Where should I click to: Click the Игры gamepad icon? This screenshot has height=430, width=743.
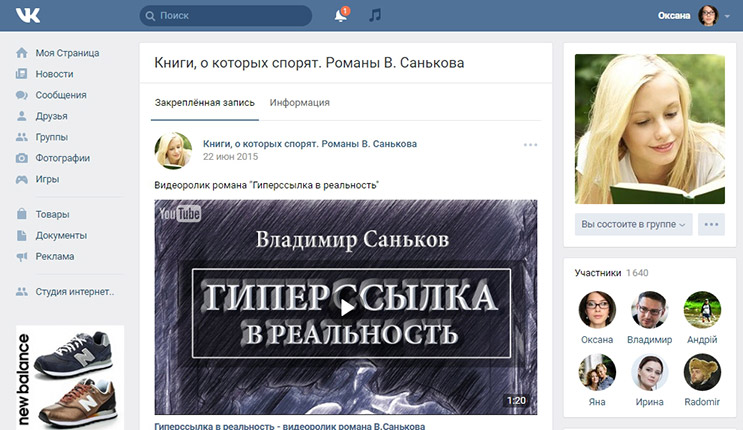[22, 179]
